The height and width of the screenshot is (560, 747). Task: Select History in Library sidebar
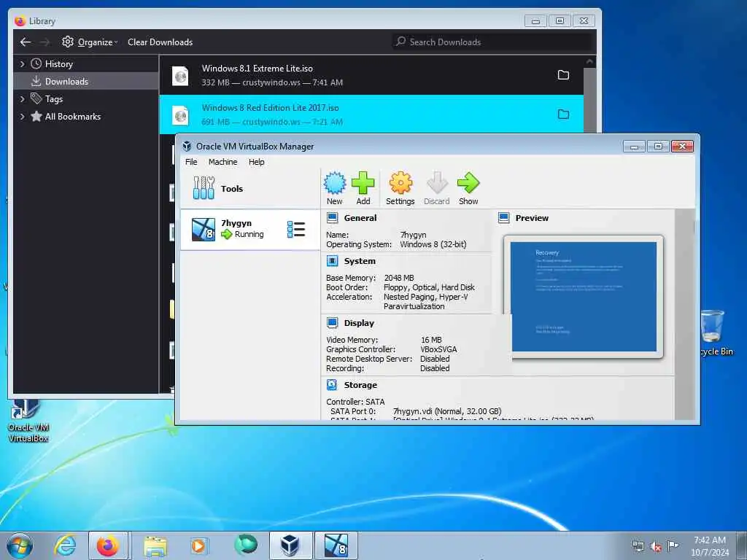(86, 64)
